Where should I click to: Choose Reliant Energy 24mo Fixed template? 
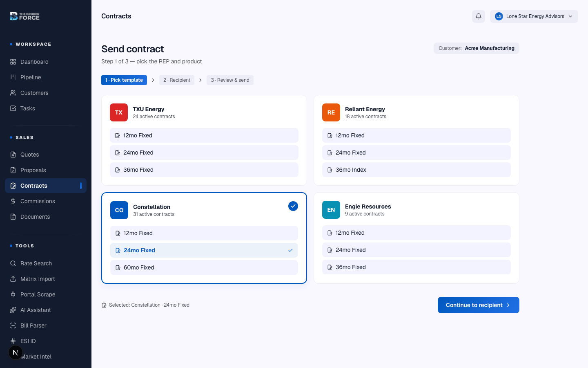pyautogui.click(x=416, y=153)
